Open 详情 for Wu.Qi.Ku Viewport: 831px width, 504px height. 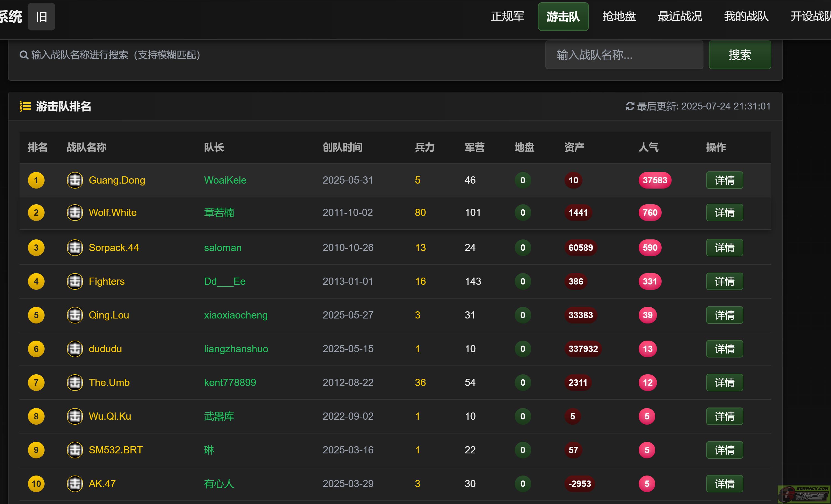pyautogui.click(x=724, y=416)
